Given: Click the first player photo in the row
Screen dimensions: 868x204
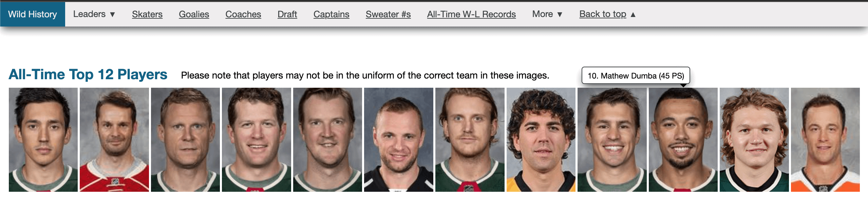Looking at the screenshot, I should [43, 139].
